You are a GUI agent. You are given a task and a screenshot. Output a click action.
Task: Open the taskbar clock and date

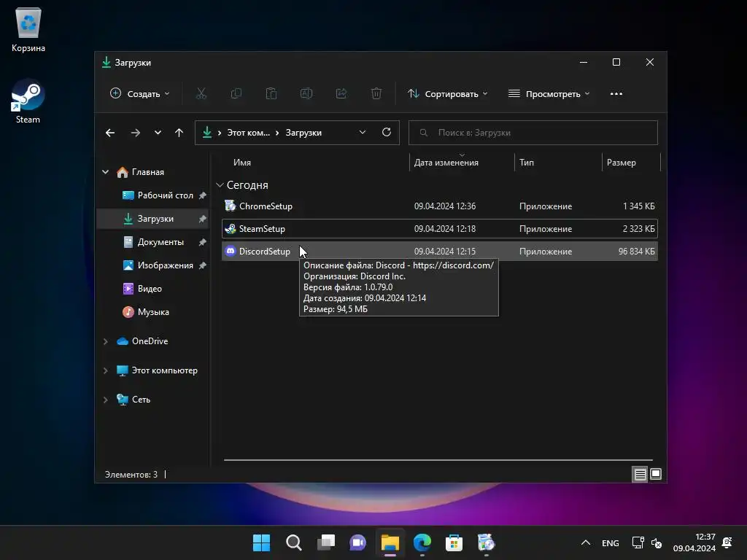(x=694, y=542)
